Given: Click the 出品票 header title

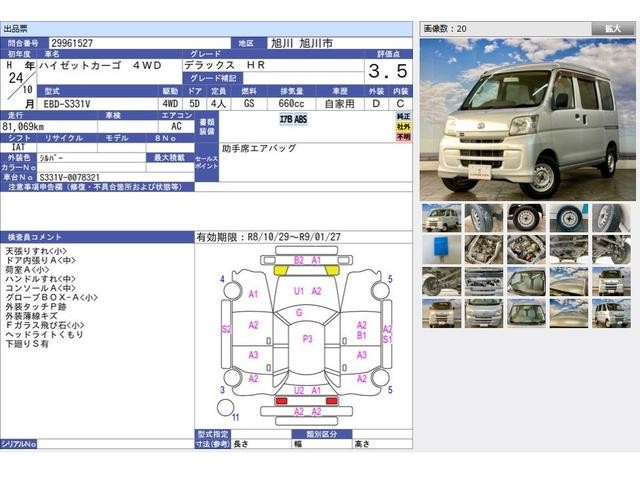Looking at the screenshot, I should pos(16,29).
